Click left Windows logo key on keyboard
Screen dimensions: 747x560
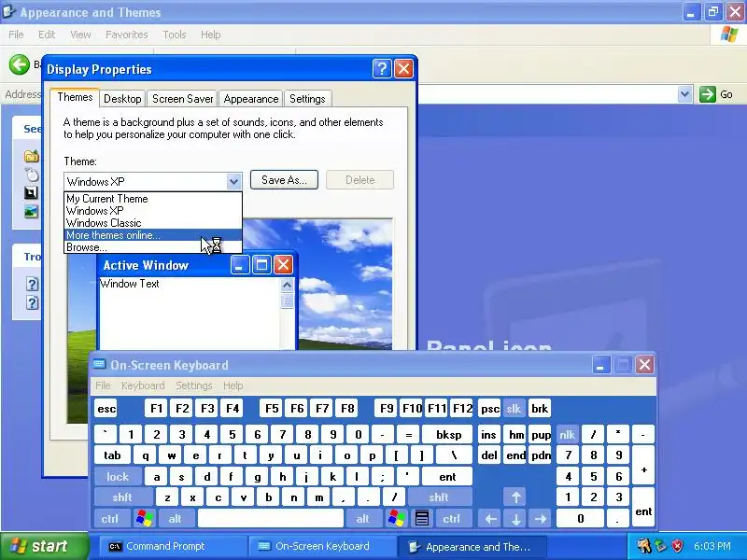pos(145,518)
